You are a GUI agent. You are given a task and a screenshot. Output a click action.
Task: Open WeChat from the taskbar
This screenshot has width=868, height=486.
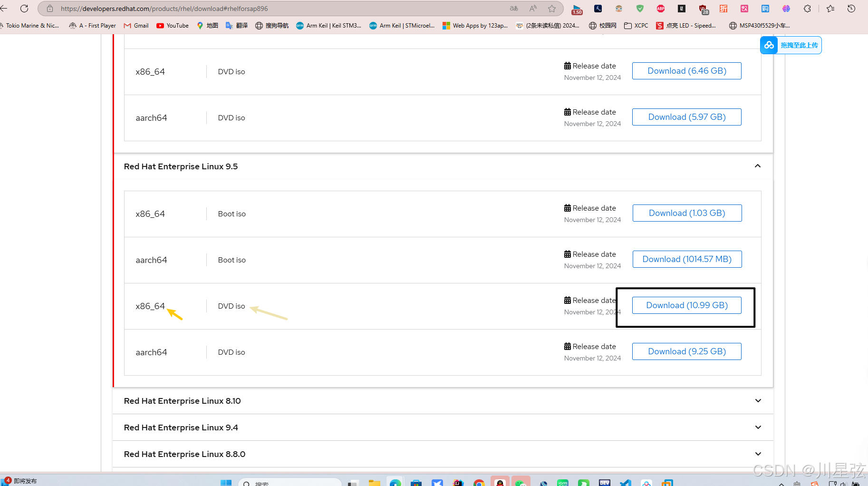click(521, 482)
